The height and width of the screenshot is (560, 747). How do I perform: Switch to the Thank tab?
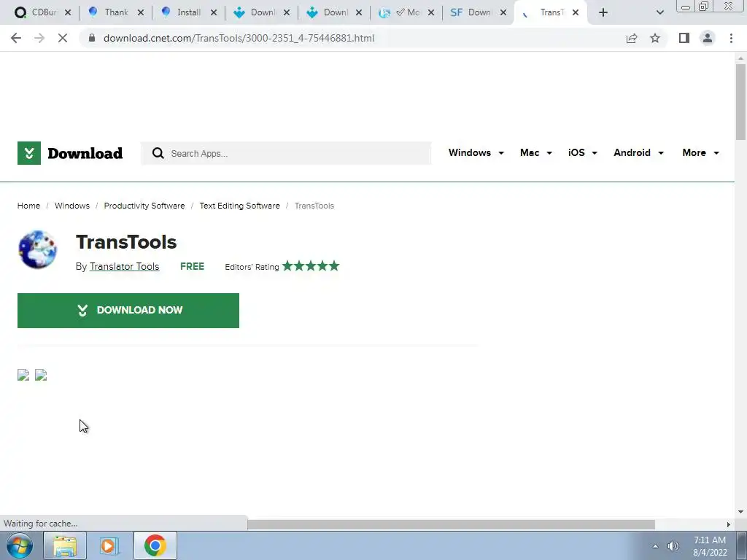tap(116, 12)
